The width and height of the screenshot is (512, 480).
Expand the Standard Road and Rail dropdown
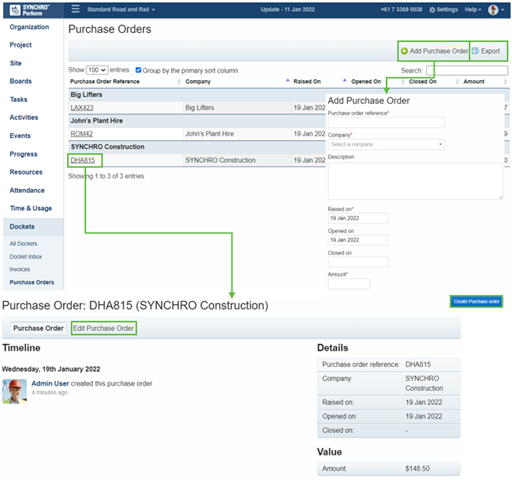click(121, 9)
